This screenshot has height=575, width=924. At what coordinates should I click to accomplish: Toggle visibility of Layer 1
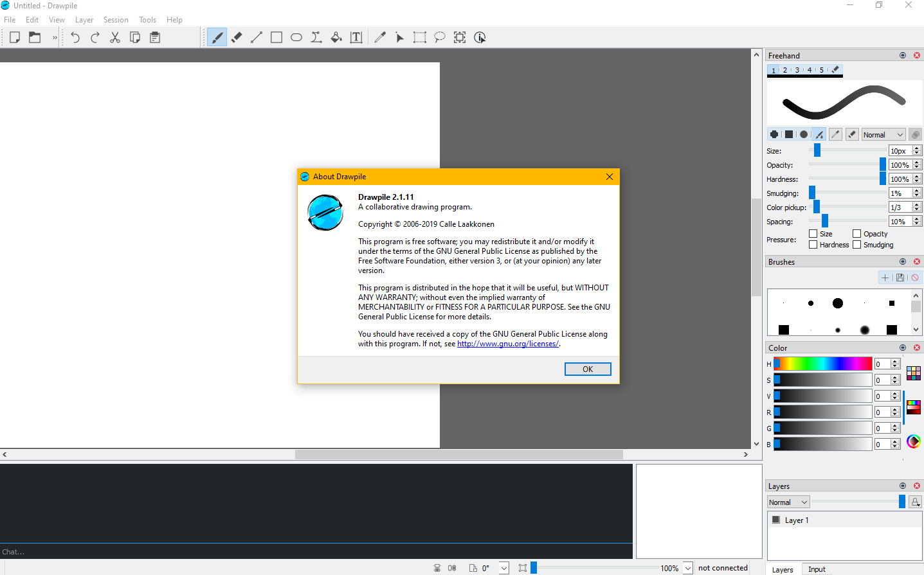point(776,520)
